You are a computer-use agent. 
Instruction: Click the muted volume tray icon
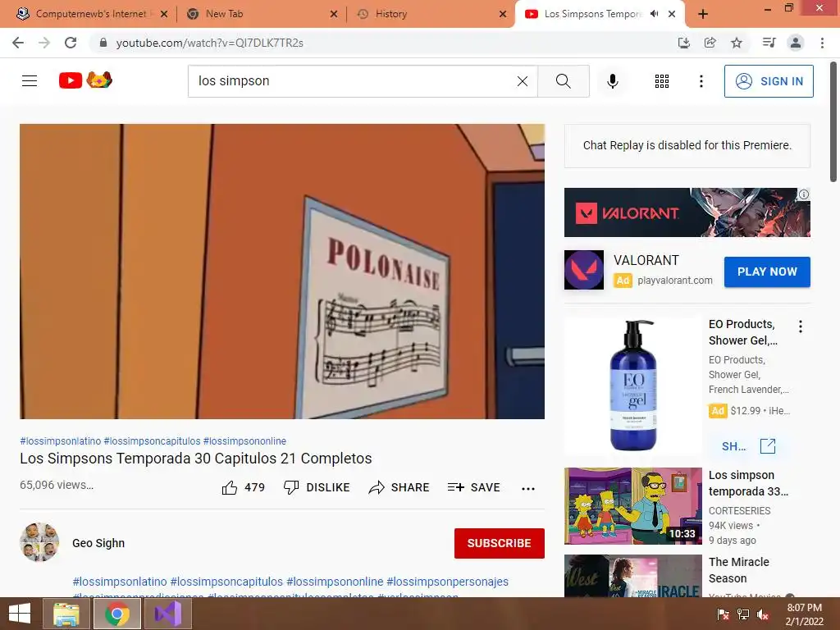(x=763, y=614)
